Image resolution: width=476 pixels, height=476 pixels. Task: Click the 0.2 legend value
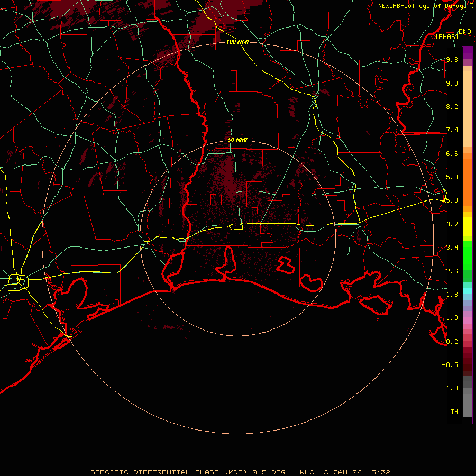452,342
